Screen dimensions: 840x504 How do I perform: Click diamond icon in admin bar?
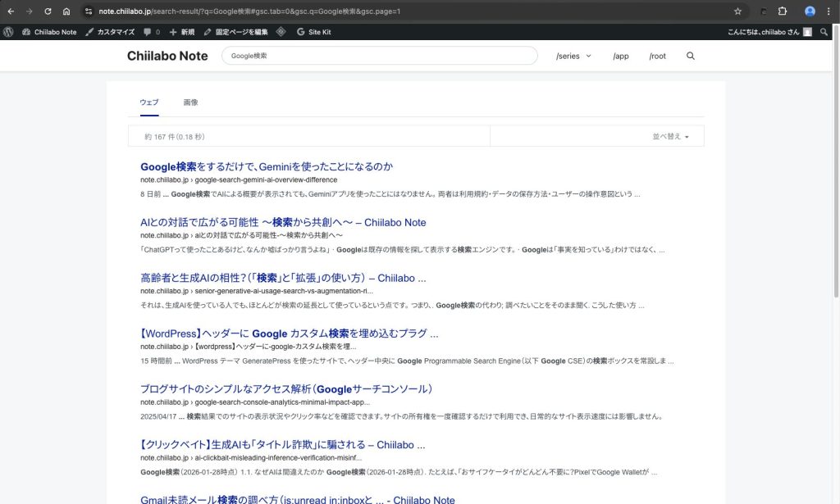coord(281,32)
